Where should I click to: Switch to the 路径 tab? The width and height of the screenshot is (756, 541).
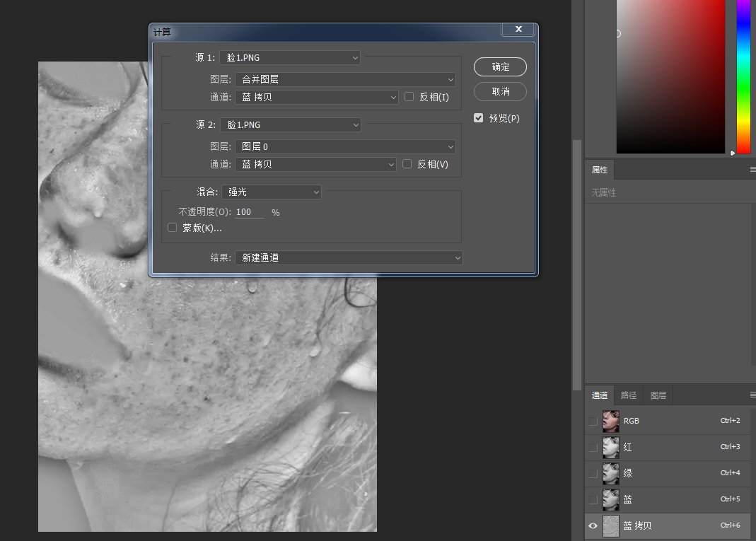click(x=628, y=395)
